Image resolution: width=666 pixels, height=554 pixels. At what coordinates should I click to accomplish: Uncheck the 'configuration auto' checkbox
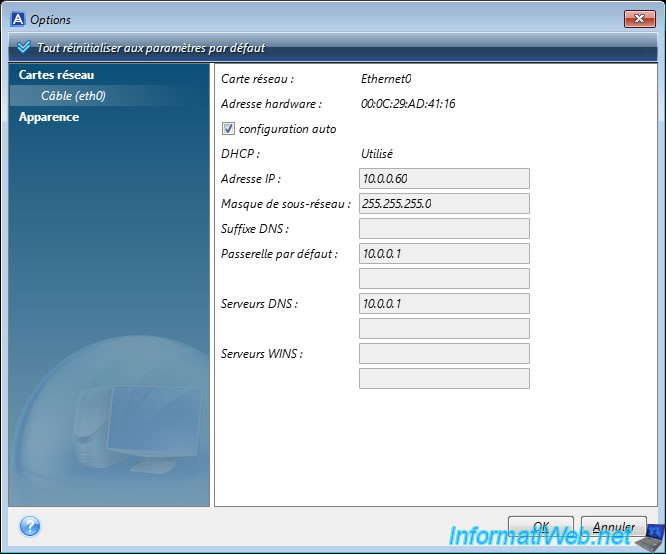click(x=229, y=129)
